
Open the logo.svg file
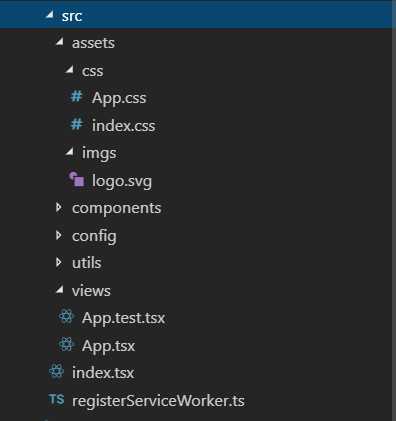click(x=122, y=181)
